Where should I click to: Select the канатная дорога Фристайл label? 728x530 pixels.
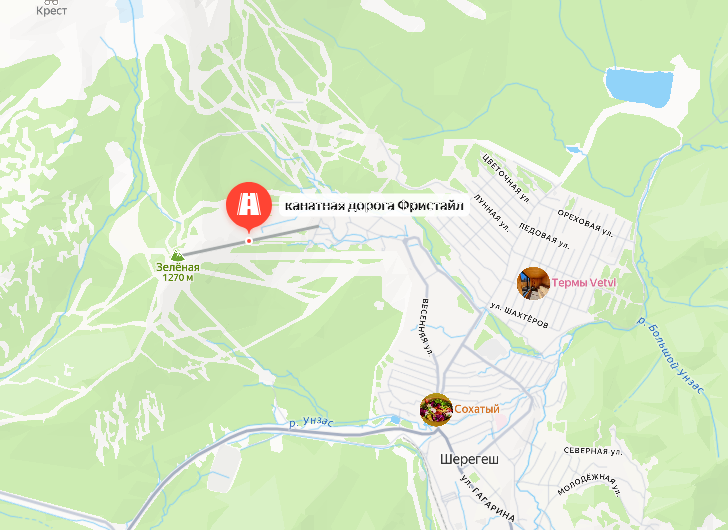pyautogui.click(x=374, y=205)
